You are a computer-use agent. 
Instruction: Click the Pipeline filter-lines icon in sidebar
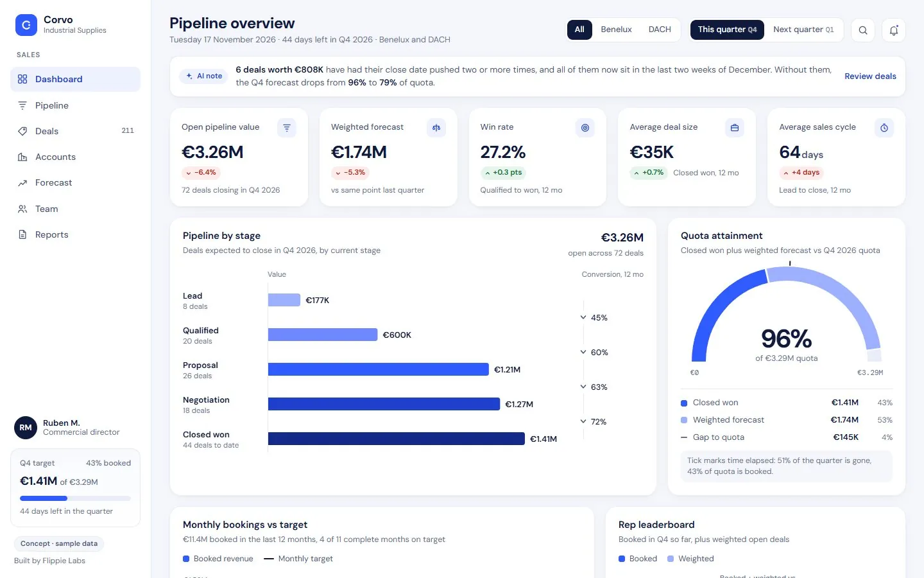pos(22,105)
